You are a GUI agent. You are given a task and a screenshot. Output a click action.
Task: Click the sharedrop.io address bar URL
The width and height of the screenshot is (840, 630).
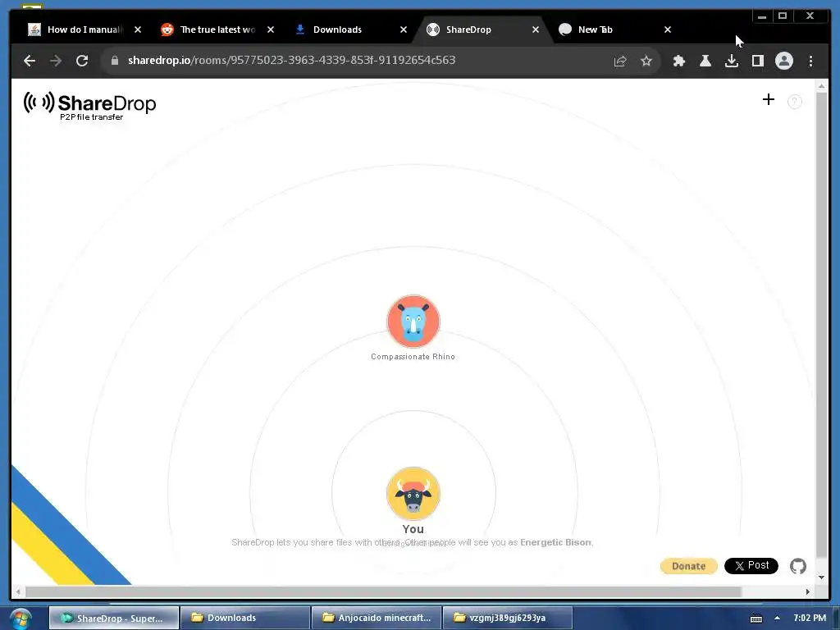pos(291,60)
